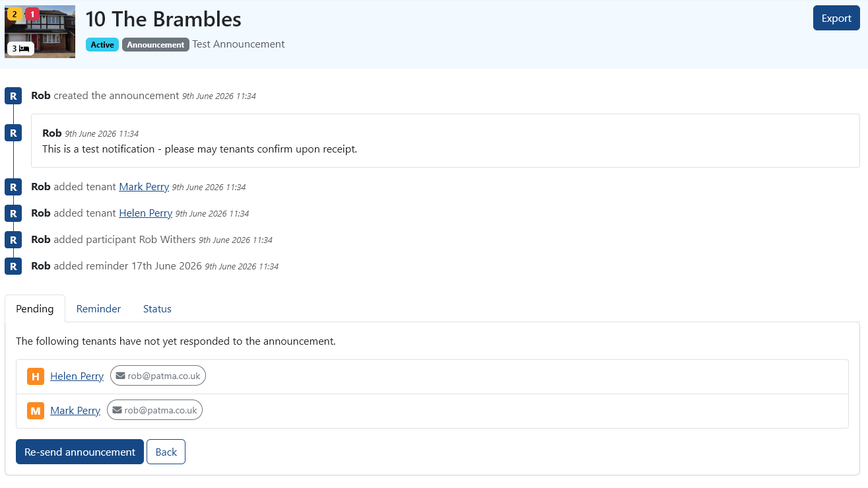This screenshot has width=868, height=488.
Task: Click R avatar beside 'added reminder 17th June'
Action: click(x=13, y=266)
